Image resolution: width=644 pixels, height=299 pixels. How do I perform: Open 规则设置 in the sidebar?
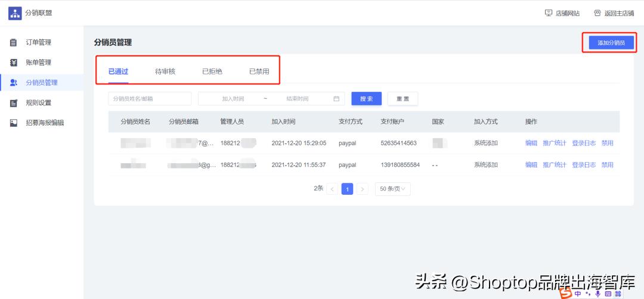(x=39, y=102)
